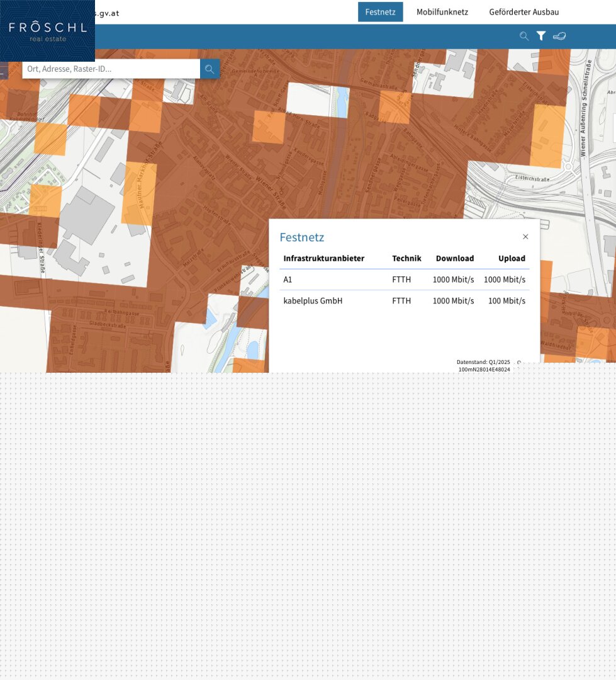Click the magnifier icon in blue toolbar
Screen dimensions: 616x680
(x=524, y=36)
